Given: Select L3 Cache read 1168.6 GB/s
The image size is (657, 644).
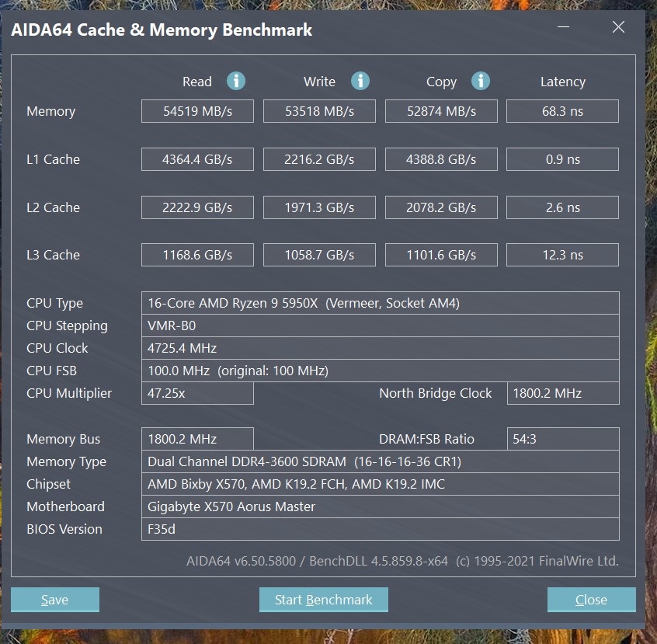Looking at the screenshot, I should [x=197, y=255].
